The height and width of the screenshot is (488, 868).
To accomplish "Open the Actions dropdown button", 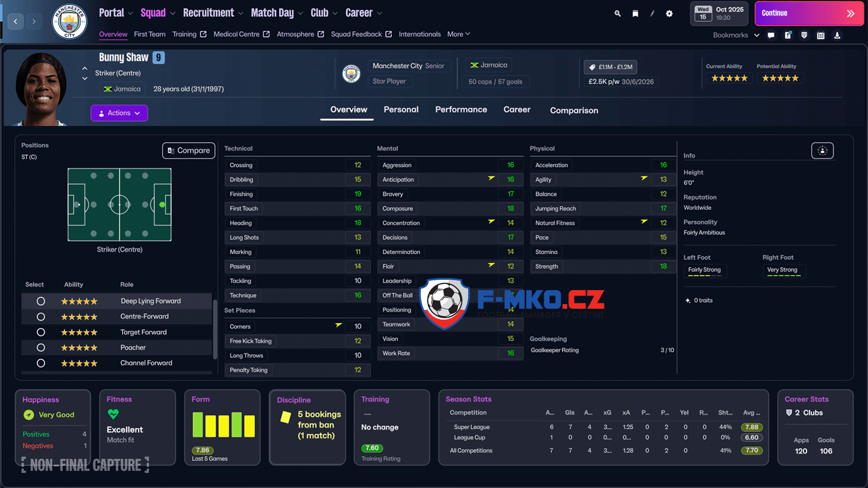I will tap(119, 113).
